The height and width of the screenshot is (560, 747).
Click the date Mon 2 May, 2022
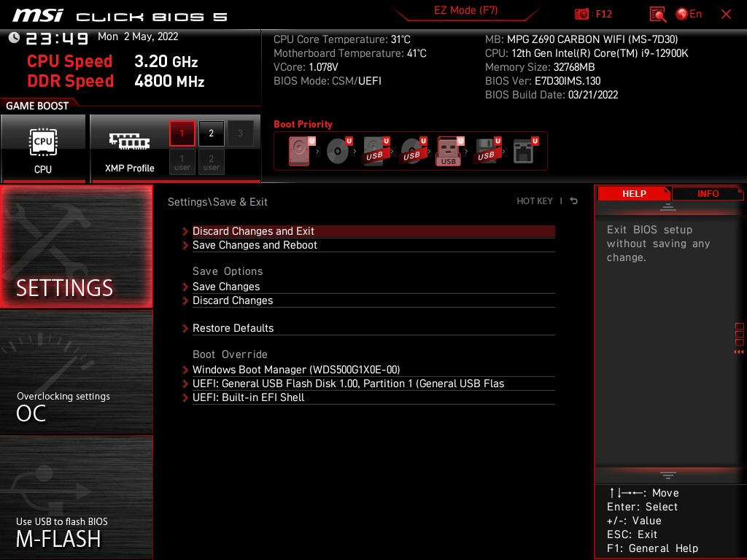coord(138,36)
